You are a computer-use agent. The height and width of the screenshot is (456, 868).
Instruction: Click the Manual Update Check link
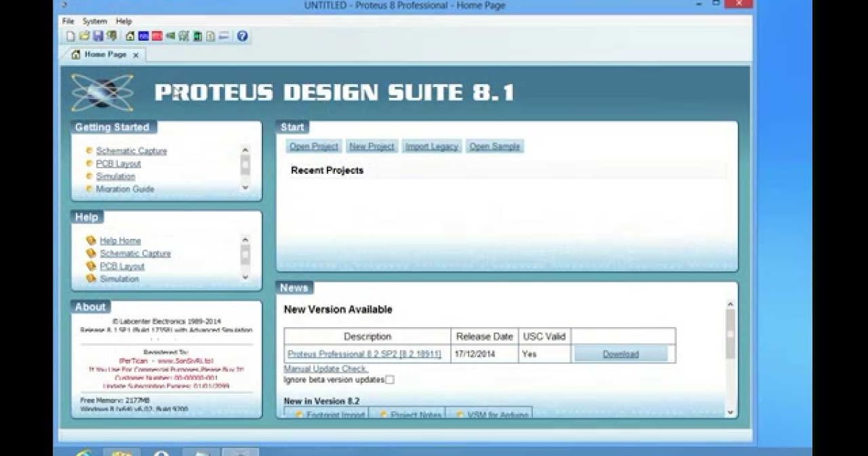point(325,369)
